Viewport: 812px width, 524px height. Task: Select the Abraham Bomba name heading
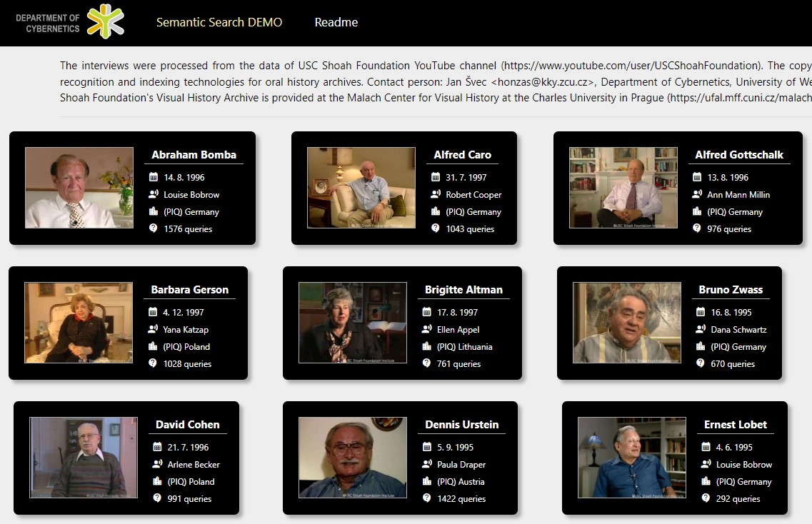coord(194,155)
